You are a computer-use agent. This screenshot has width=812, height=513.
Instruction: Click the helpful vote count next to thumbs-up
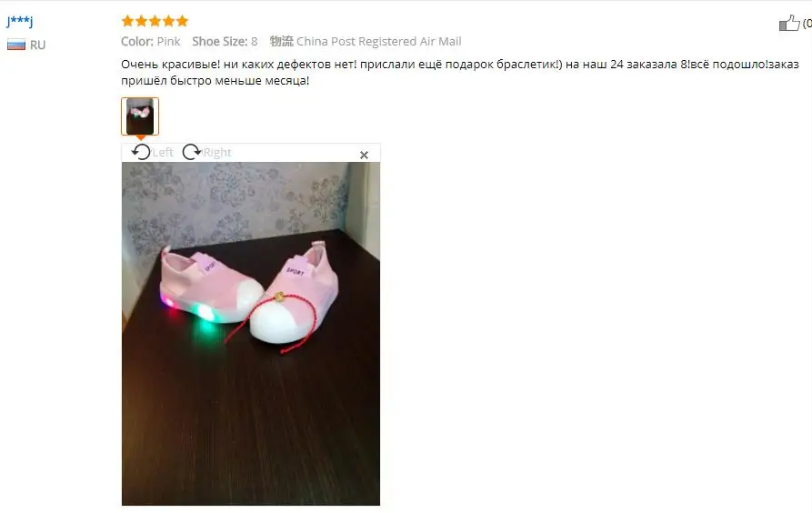tap(807, 24)
